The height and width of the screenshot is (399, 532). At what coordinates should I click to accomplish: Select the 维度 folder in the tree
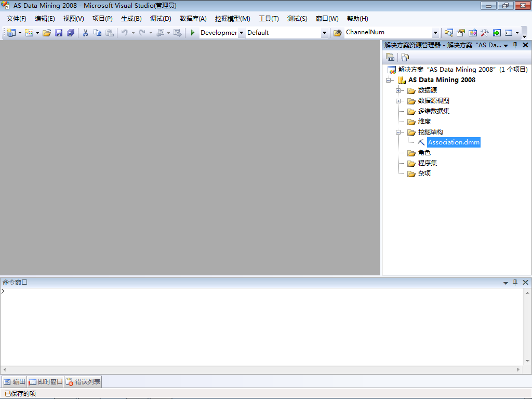point(424,122)
